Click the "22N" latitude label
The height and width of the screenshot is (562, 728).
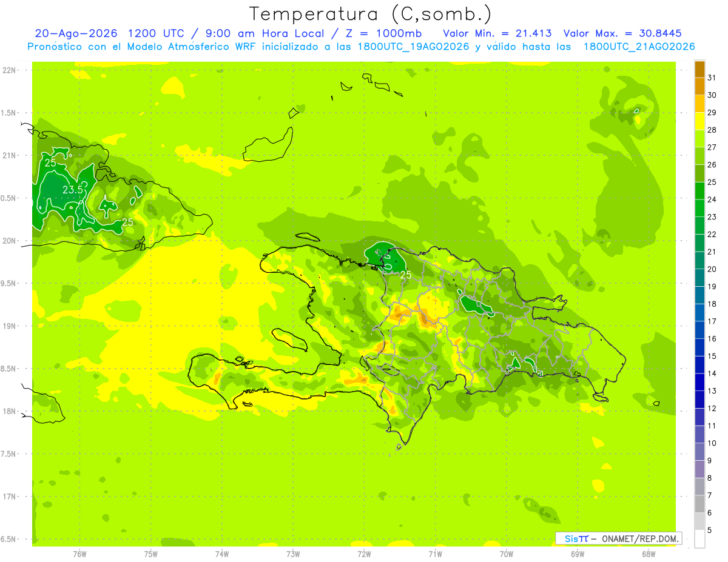8,70
